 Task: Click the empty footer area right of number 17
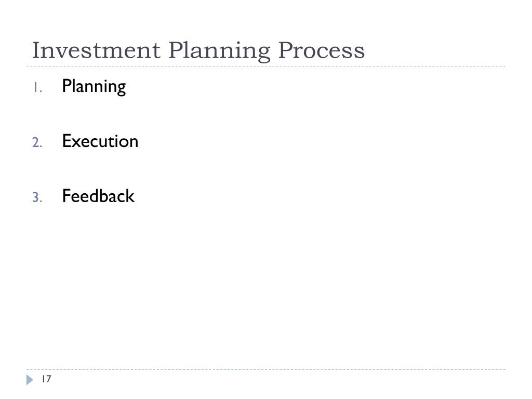tap(278, 379)
